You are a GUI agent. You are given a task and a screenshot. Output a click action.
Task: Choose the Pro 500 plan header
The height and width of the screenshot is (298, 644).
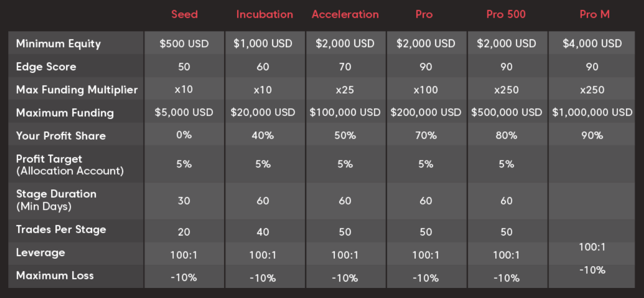click(x=506, y=14)
